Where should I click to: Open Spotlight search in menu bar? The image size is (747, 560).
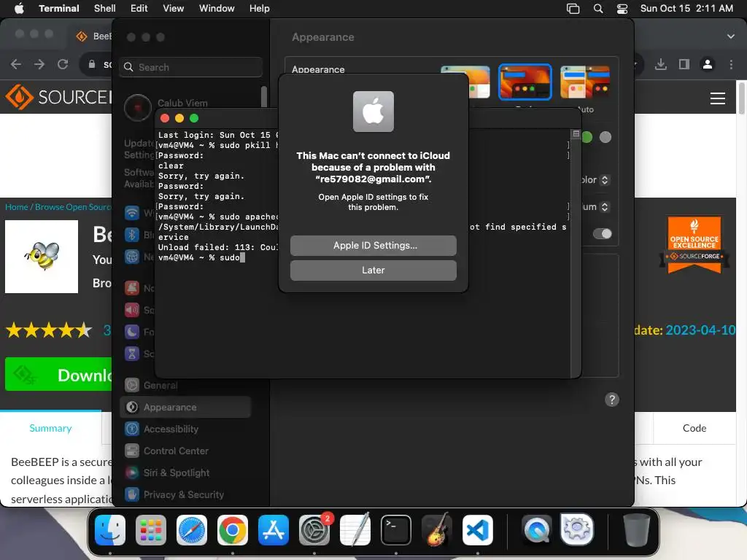click(x=598, y=8)
